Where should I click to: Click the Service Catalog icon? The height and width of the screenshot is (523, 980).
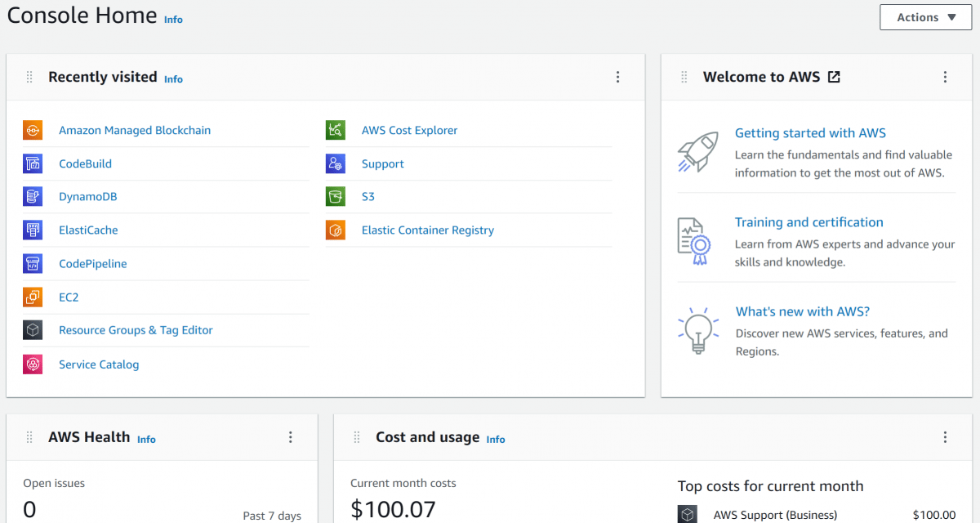coord(33,364)
